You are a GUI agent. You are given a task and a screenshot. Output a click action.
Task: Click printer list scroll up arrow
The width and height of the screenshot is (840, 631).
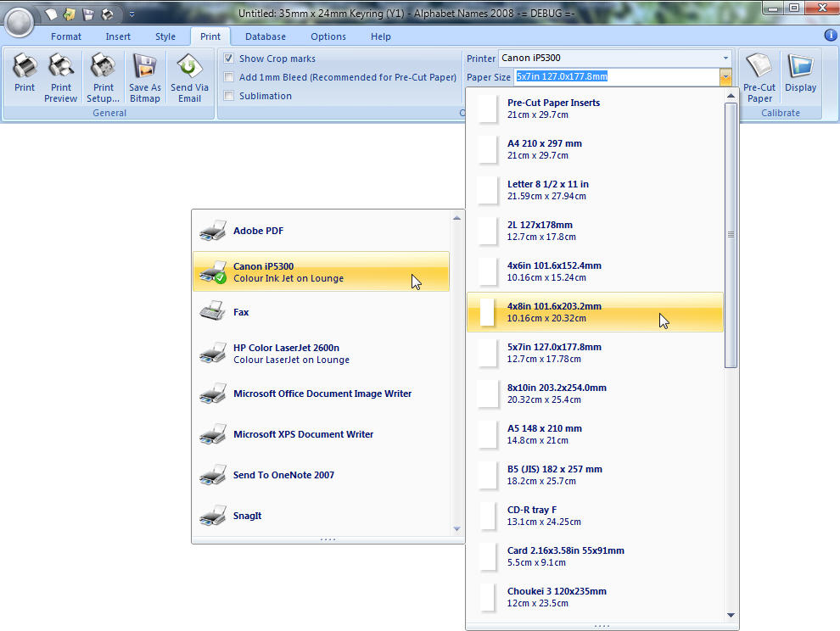pos(456,218)
